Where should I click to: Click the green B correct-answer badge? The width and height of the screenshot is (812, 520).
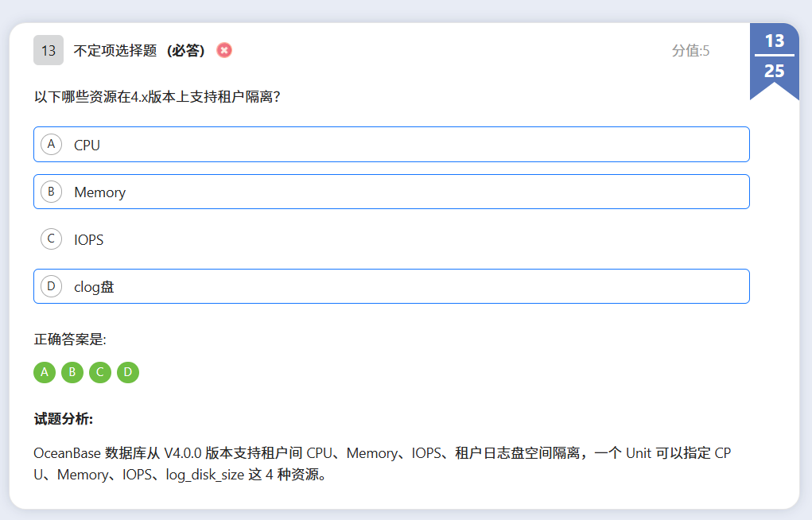[72, 372]
